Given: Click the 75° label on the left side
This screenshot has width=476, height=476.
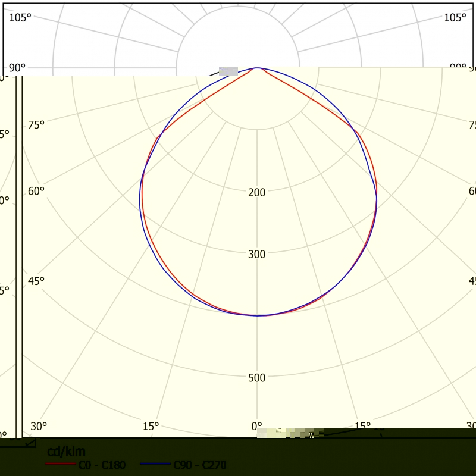Looking at the screenshot, I should [x=36, y=125].
